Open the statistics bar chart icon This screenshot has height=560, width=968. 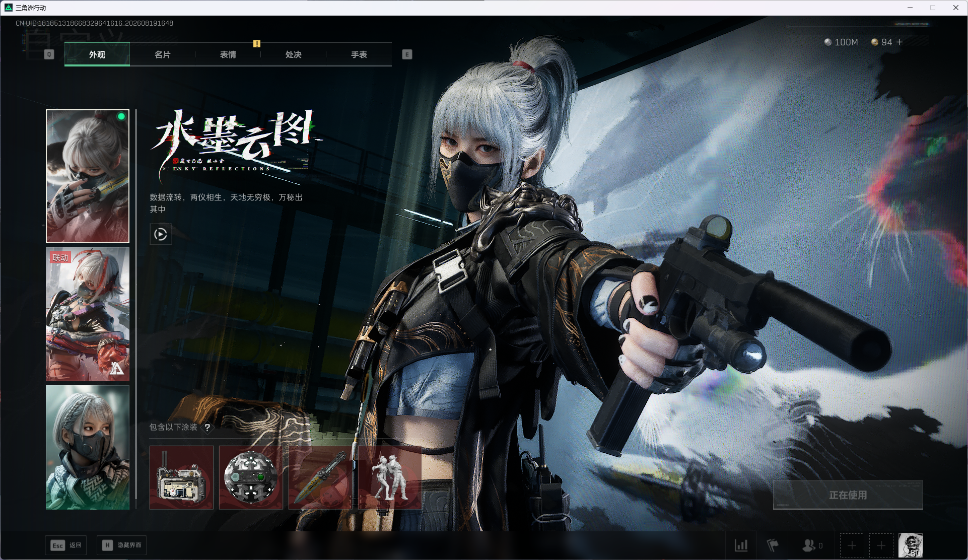tap(741, 545)
